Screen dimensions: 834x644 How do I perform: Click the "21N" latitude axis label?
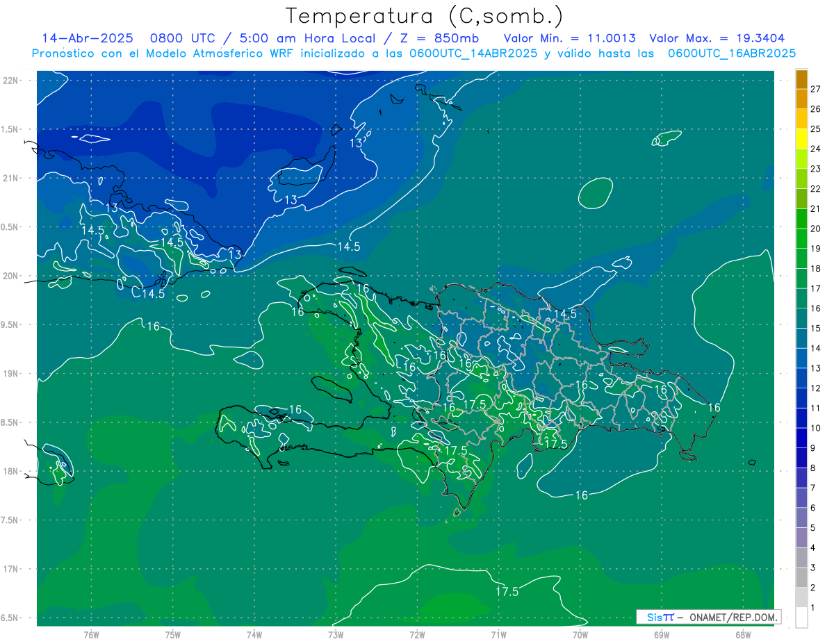pos(11,178)
